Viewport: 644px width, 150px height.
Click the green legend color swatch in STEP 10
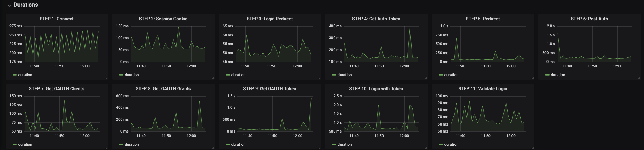tap(334, 144)
